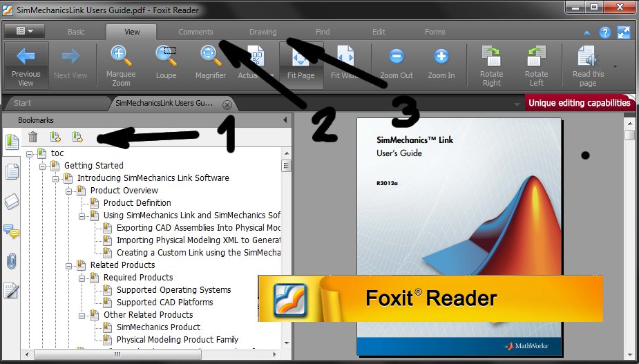The height and width of the screenshot is (364, 639).
Task: Click bookmarks scroll down arrow
Action: [x=287, y=343]
